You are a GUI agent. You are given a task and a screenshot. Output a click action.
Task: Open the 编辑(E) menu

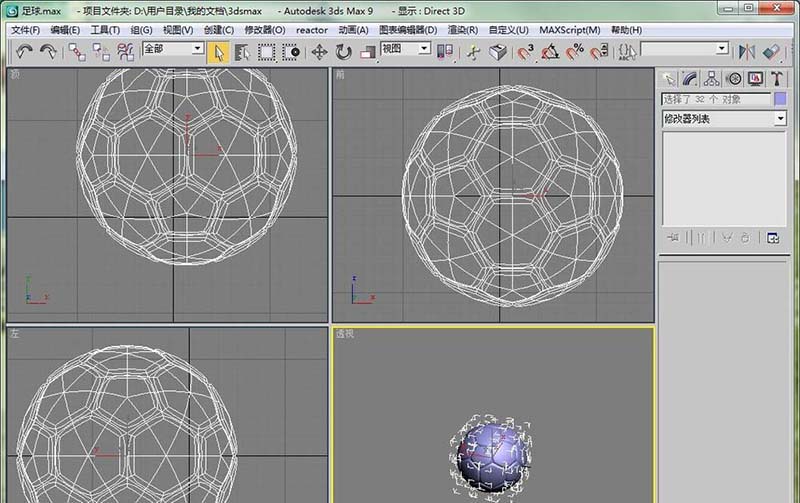(65, 30)
